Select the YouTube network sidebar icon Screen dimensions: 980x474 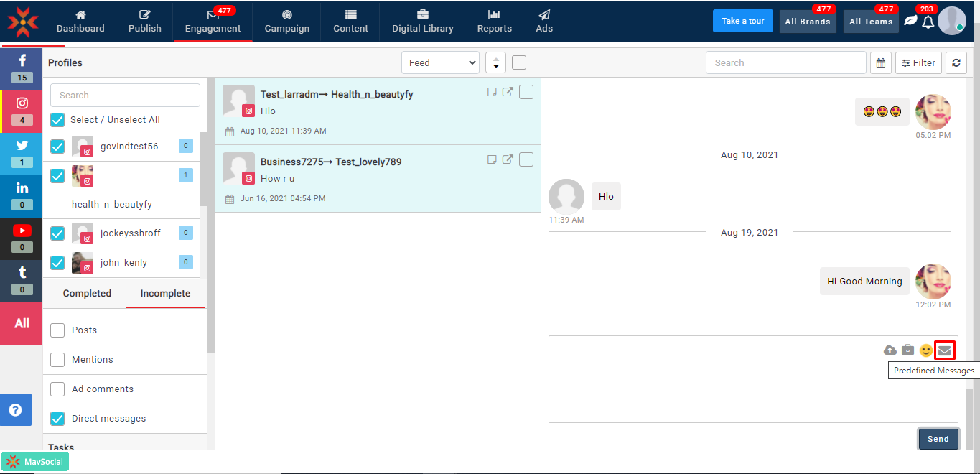22,237
